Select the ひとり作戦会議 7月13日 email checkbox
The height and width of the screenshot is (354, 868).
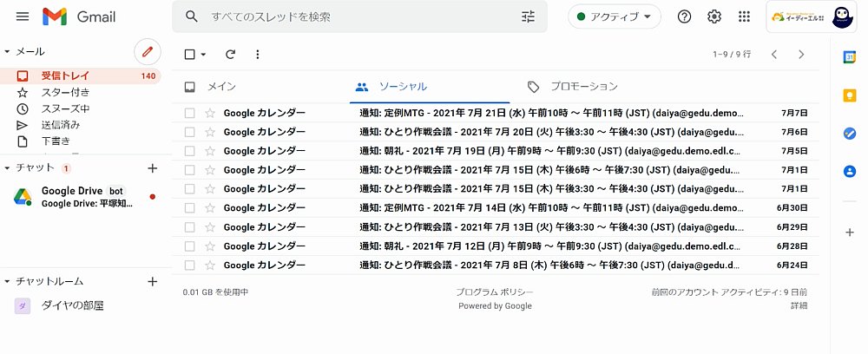(190, 227)
